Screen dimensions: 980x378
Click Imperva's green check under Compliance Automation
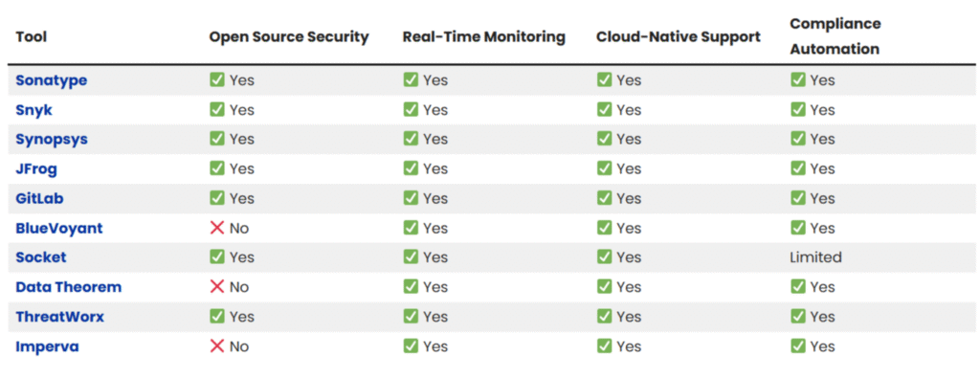pyautogui.click(x=798, y=346)
